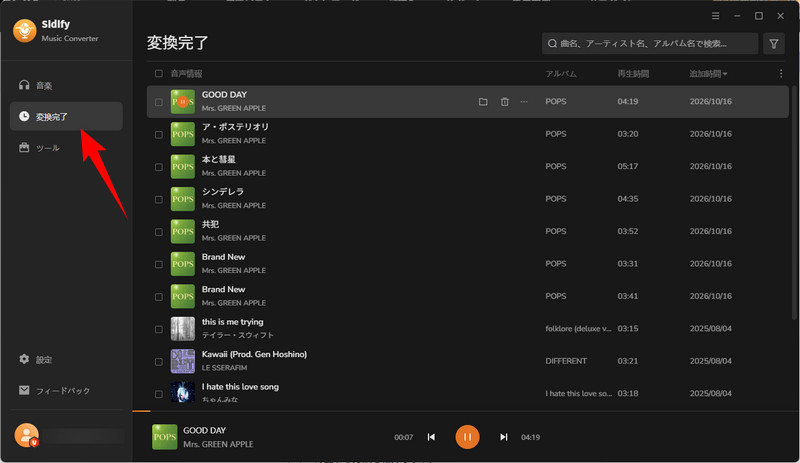This screenshot has height=463, width=800.
Task: Click the artist LE SSERAFIM
Action: (x=224, y=368)
